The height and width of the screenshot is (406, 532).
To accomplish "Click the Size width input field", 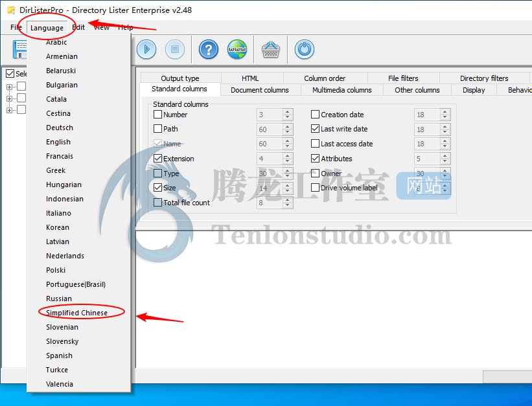I will (x=270, y=188).
